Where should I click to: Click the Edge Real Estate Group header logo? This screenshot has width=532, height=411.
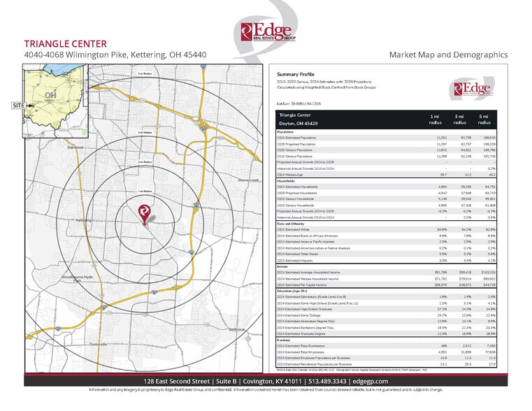266,32
